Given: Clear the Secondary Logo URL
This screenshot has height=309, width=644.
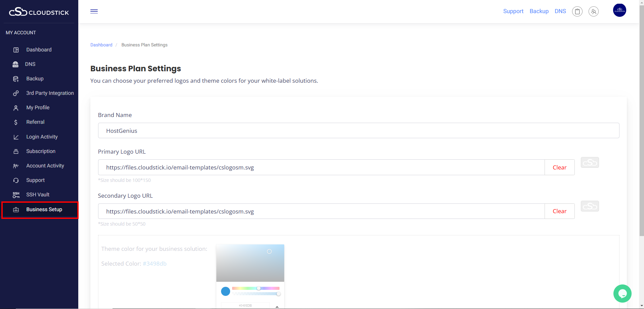Looking at the screenshot, I should pos(559,211).
